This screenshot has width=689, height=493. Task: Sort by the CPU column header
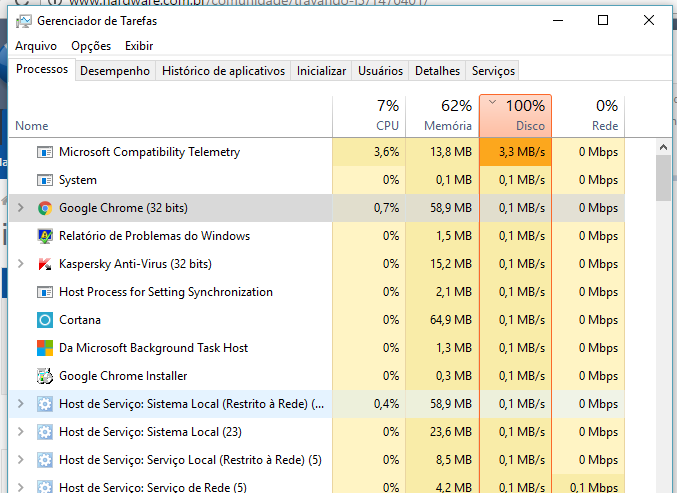click(x=369, y=116)
